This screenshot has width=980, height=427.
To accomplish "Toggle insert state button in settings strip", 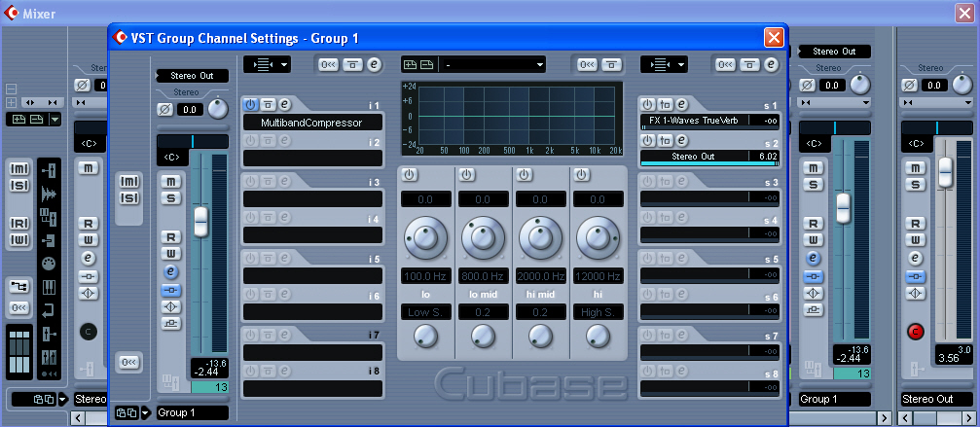I will [171, 290].
